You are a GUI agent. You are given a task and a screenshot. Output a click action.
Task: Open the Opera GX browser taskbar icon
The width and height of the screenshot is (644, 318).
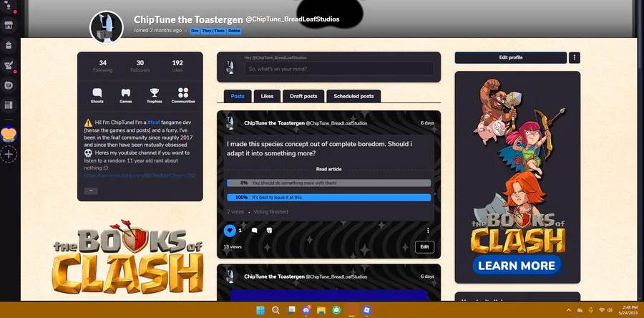click(351, 310)
